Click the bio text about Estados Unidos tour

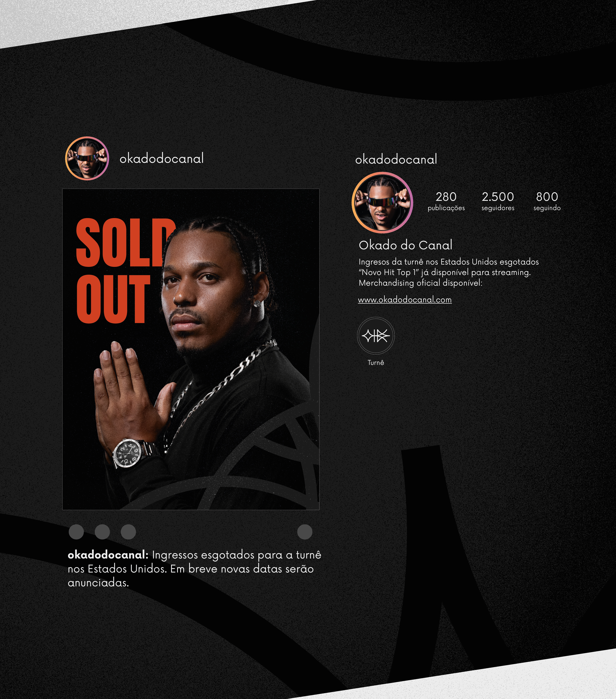click(448, 262)
